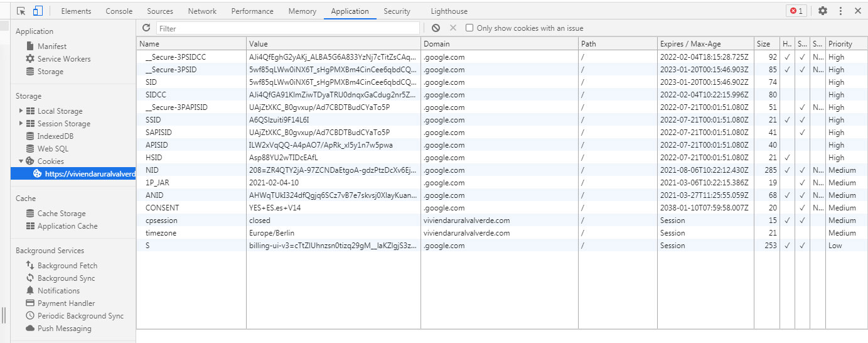Sort cookies by Priority column

coord(847,43)
